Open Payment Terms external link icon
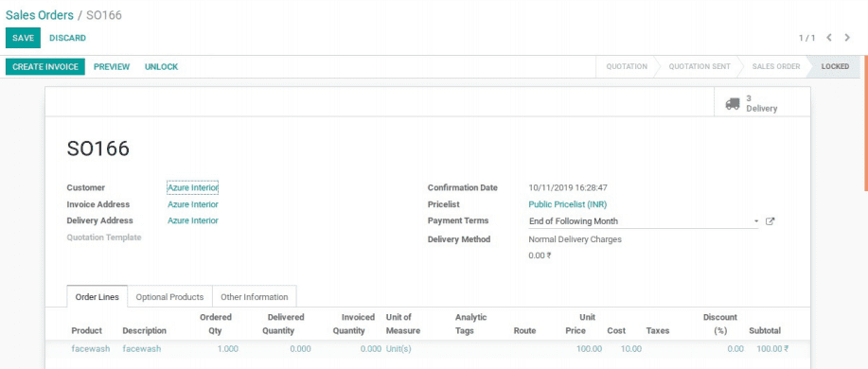 (770, 221)
